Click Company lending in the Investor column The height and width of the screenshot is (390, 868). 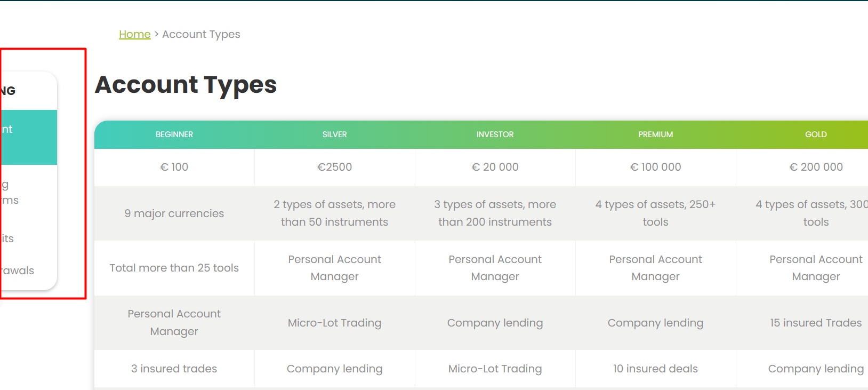(495, 323)
